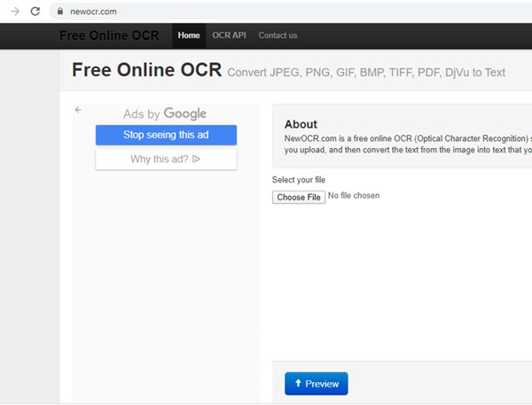
Task: Click the Choose File button
Action: pos(299,197)
